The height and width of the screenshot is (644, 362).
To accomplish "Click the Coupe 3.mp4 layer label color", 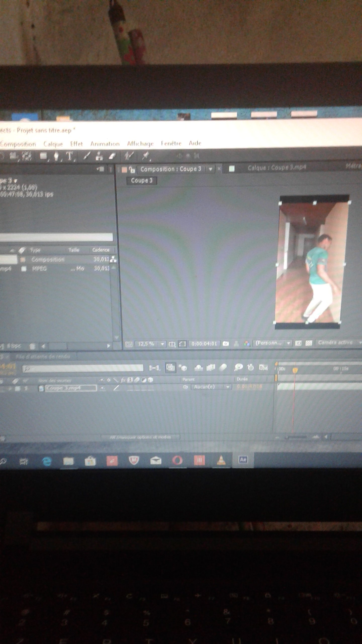I will pos(18,389).
